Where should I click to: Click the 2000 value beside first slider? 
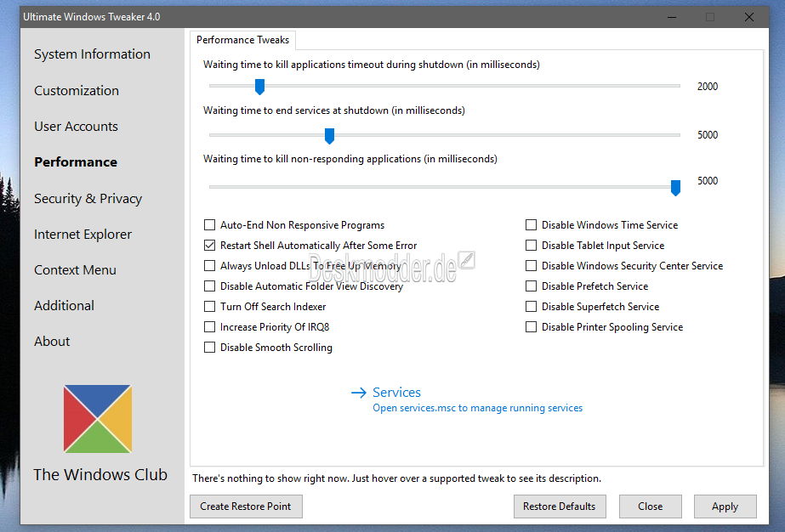point(708,87)
